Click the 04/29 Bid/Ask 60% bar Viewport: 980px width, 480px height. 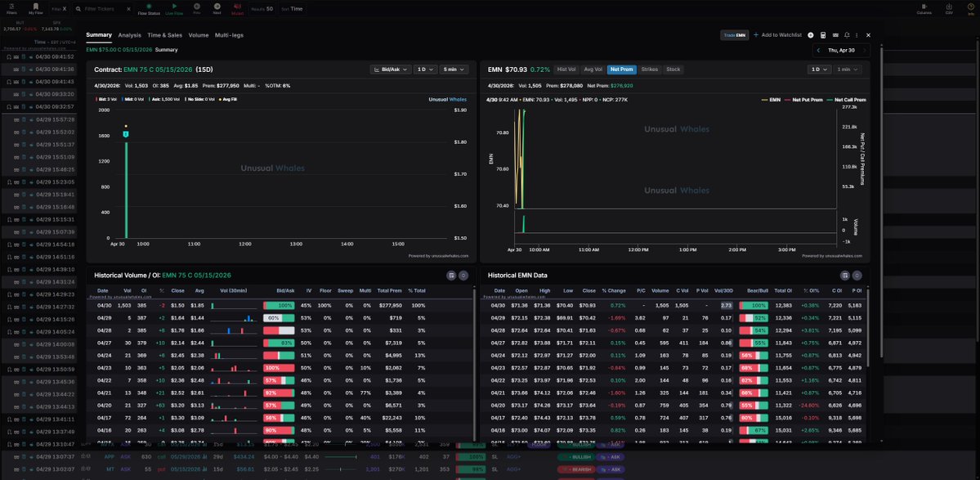click(279, 318)
